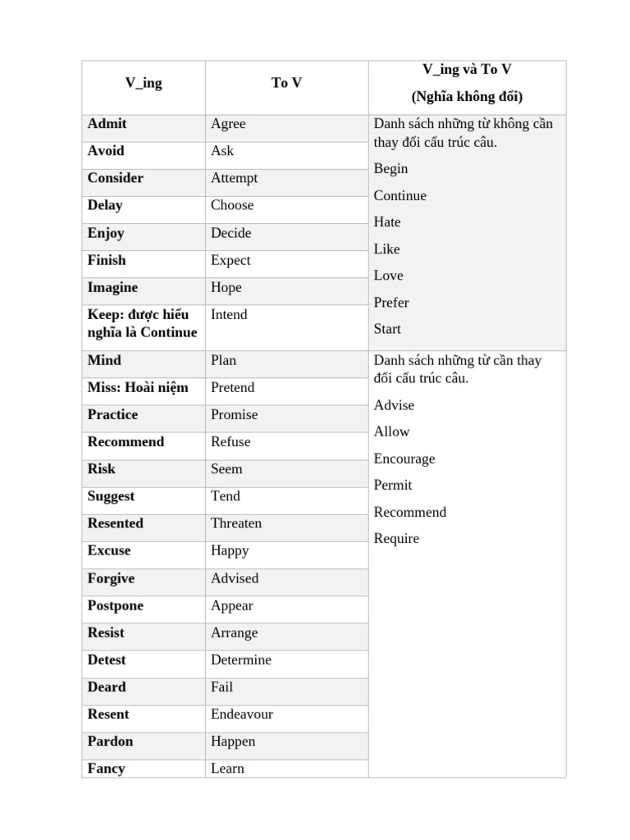Click the word 'Encourage' in the list
The height and width of the screenshot is (840, 630).
pos(404,459)
